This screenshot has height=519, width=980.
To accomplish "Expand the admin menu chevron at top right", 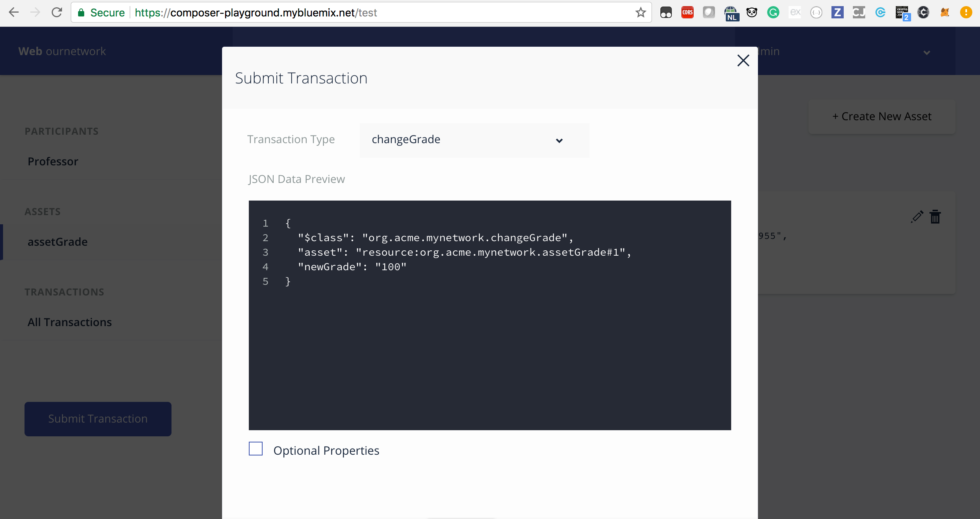I will (926, 54).
